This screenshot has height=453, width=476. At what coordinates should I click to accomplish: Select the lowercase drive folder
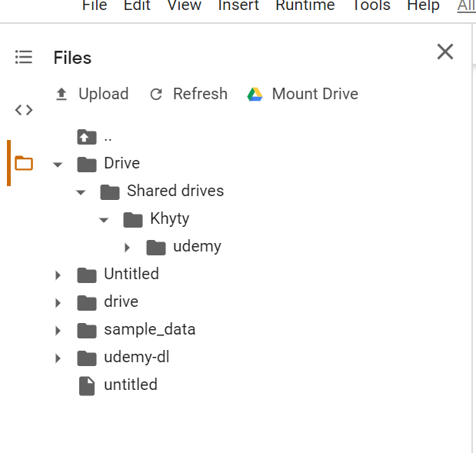point(121,301)
